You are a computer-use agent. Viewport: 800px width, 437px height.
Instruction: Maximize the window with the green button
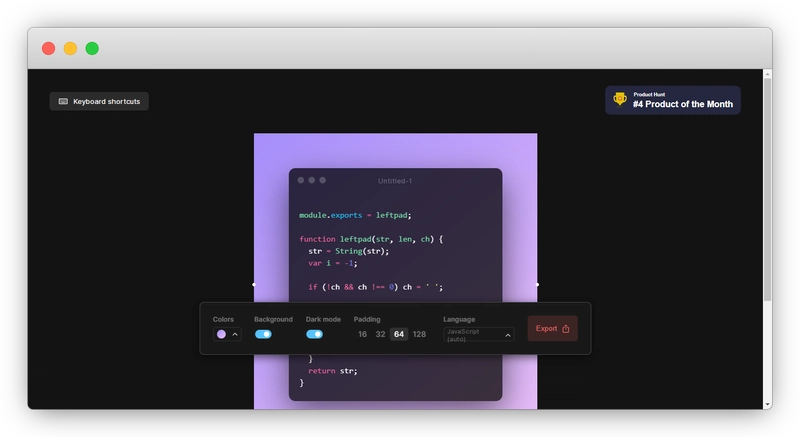pos(92,48)
